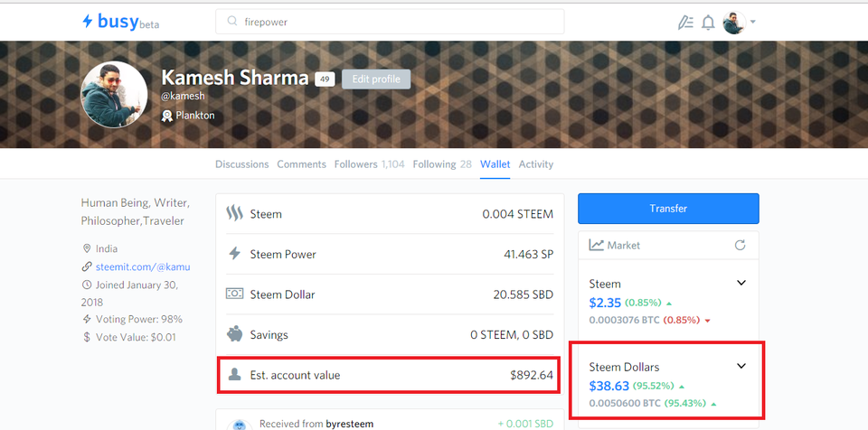Click the search magnifier icon
Image resolution: width=868 pixels, height=430 pixels.
pos(232,23)
